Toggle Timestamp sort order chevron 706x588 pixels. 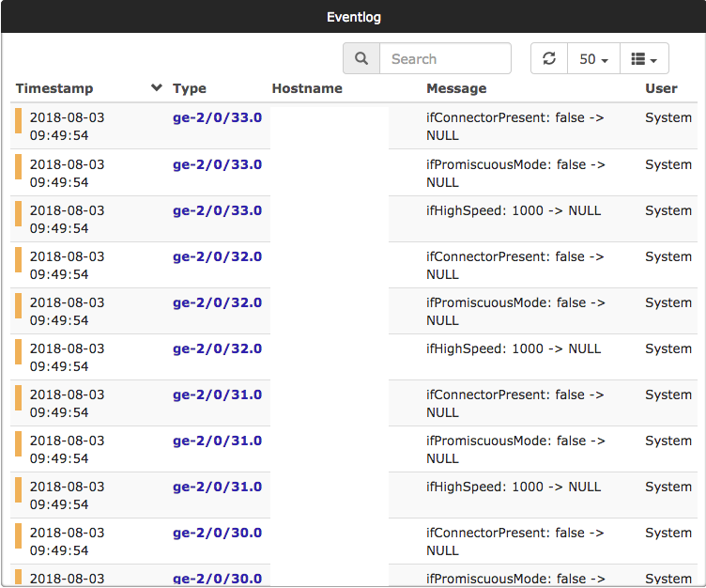[156, 87]
